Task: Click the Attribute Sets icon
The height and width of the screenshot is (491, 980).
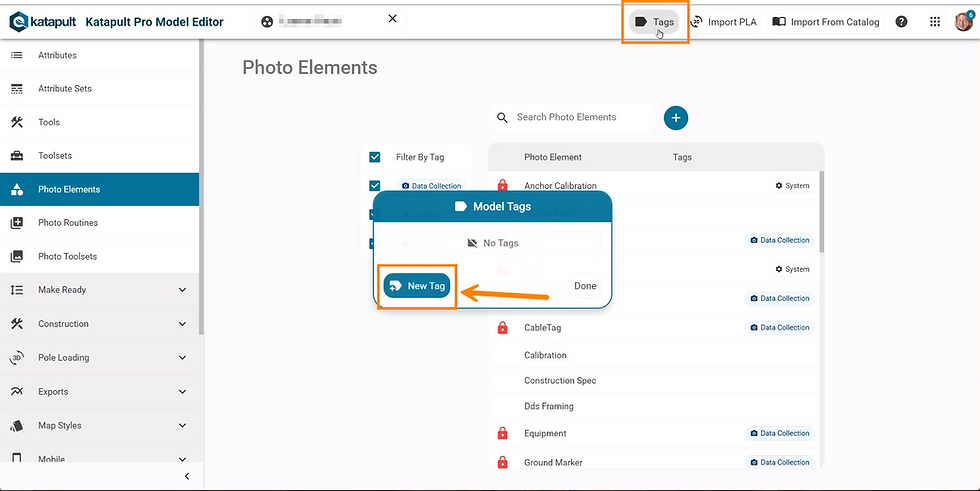Action: tap(17, 89)
